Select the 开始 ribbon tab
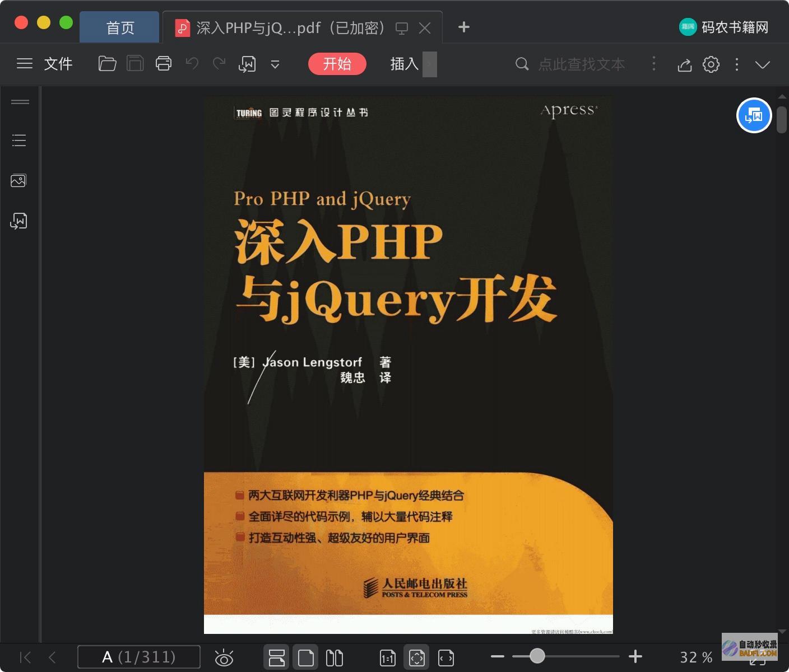The image size is (789, 672). pos(337,64)
